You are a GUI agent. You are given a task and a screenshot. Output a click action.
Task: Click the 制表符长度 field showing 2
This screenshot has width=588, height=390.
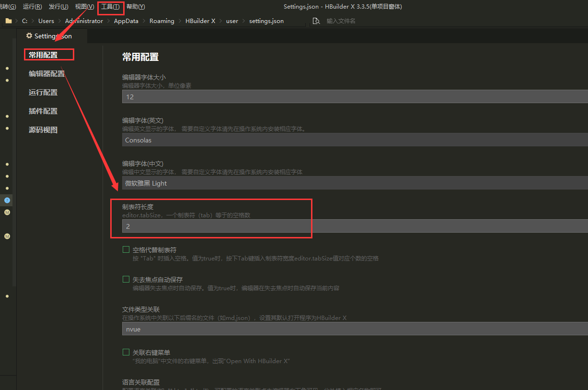(355, 226)
